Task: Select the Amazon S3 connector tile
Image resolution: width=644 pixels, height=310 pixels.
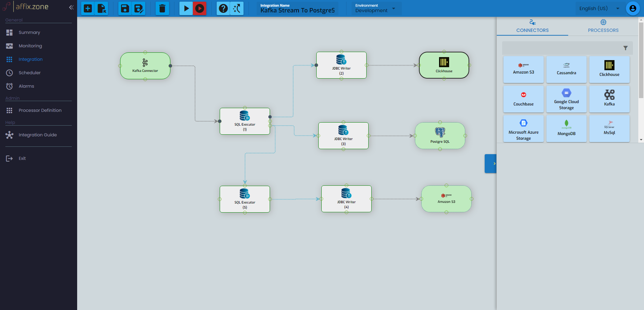Action: coord(523,69)
